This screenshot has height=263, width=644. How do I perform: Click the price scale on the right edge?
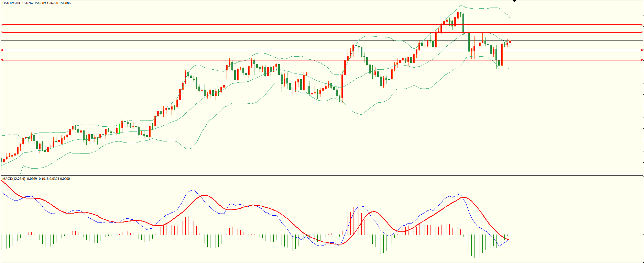(x=643, y=103)
